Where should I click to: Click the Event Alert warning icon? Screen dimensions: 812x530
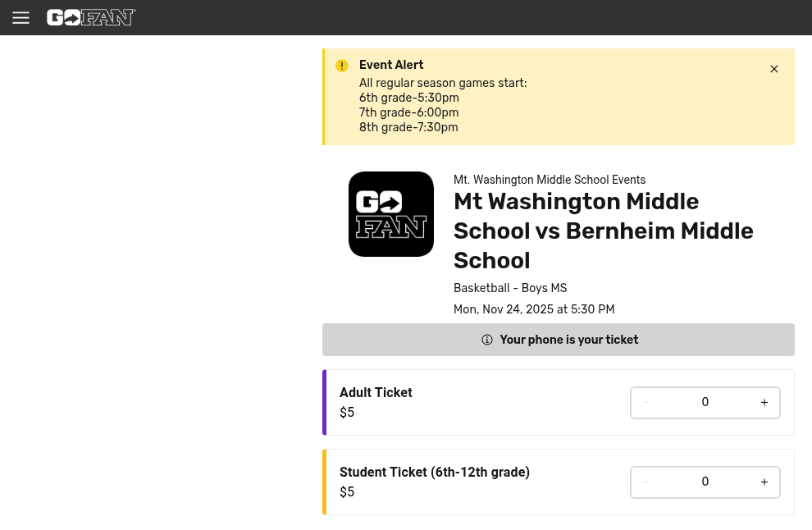click(x=342, y=66)
